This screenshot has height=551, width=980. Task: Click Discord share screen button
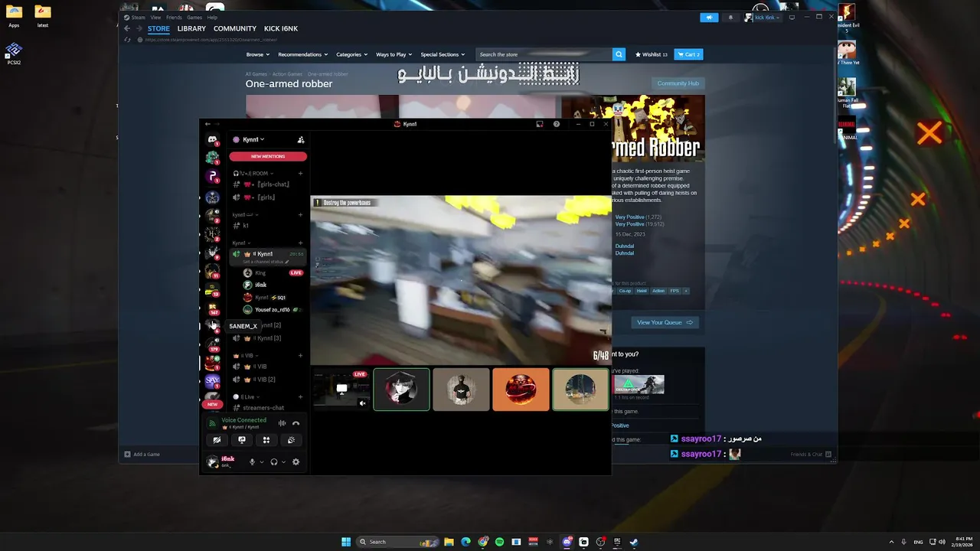point(242,440)
